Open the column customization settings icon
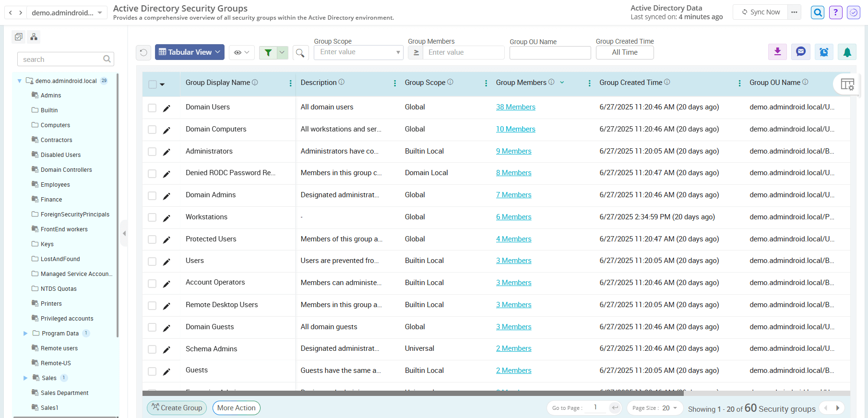The height and width of the screenshot is (418, 868). coord(847,84)
